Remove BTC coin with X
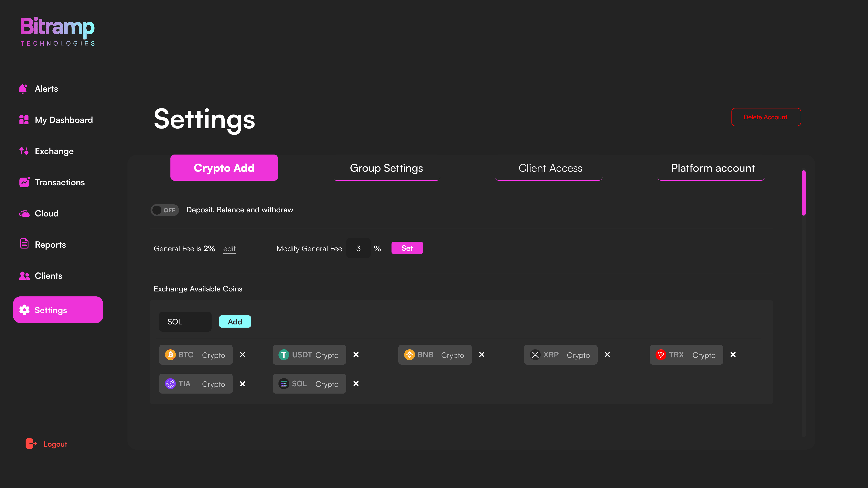 [242, 355]
